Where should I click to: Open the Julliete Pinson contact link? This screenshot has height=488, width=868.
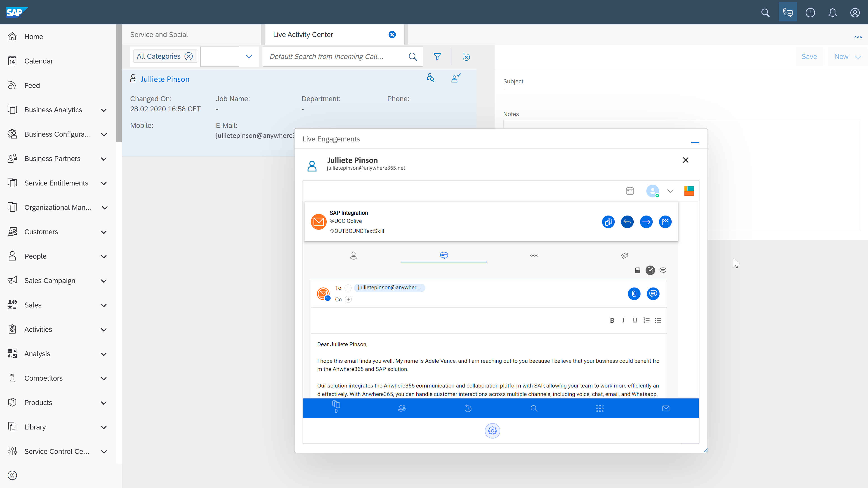coord(165,79)
